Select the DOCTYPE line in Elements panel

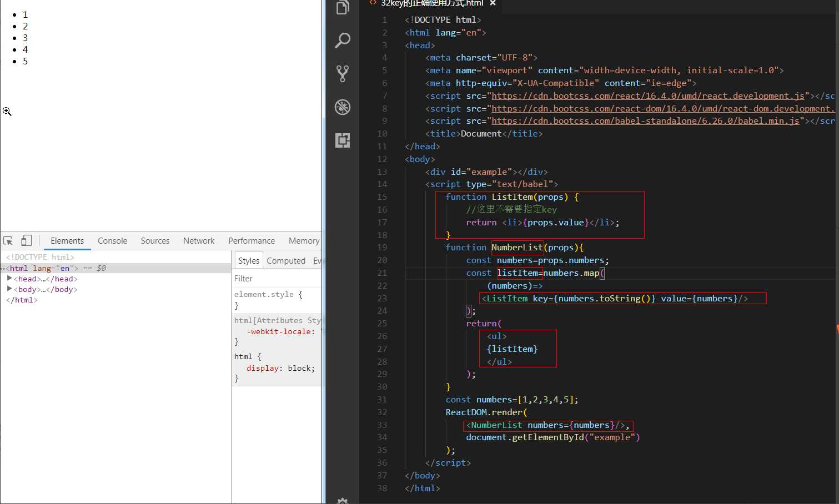pyautogui.click(x=40, y=257)
